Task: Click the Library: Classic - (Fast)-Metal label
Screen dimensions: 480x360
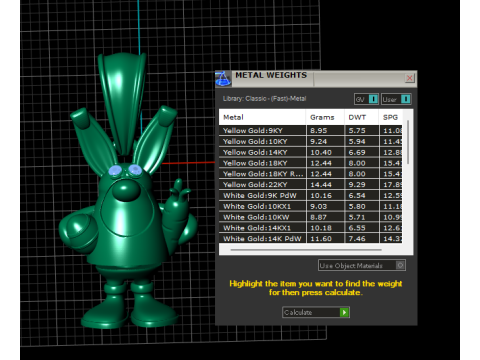Action: click(x=264, y=99)
